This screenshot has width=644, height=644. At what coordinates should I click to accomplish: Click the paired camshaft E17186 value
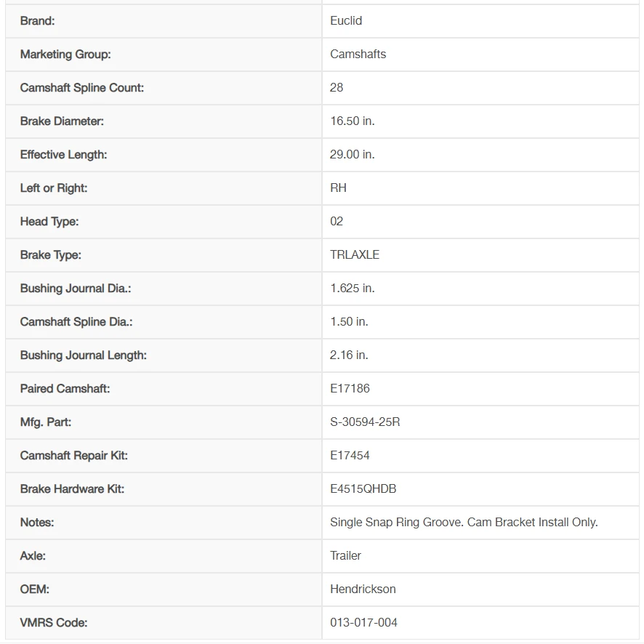tap(350, 389)
